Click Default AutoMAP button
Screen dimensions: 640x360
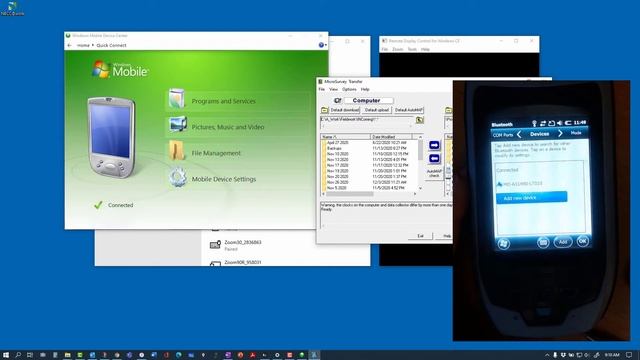coord(409,110)
